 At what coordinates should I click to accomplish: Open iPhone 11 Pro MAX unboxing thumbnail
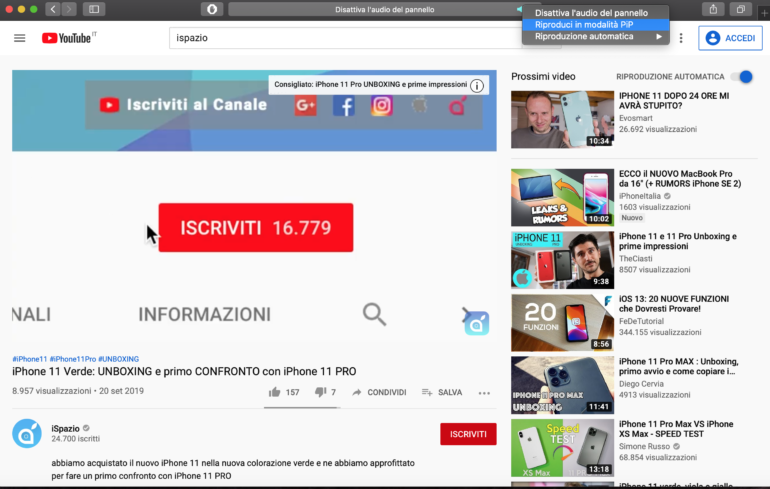pos(562,385)
